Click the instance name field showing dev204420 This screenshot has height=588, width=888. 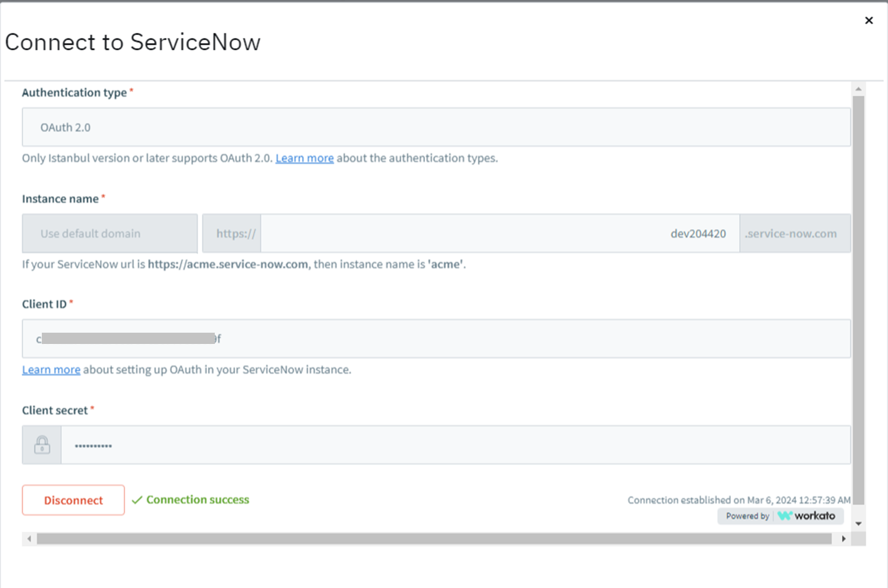(500, 233)
